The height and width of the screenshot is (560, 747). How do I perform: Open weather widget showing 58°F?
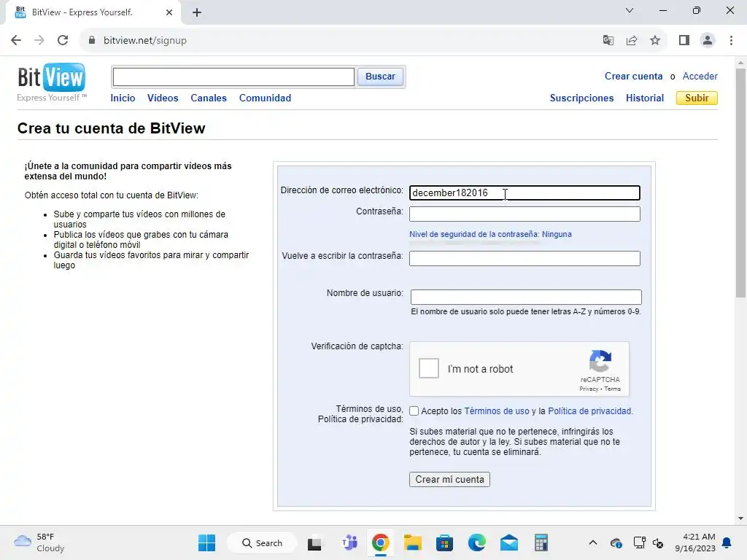pos(39,542)
